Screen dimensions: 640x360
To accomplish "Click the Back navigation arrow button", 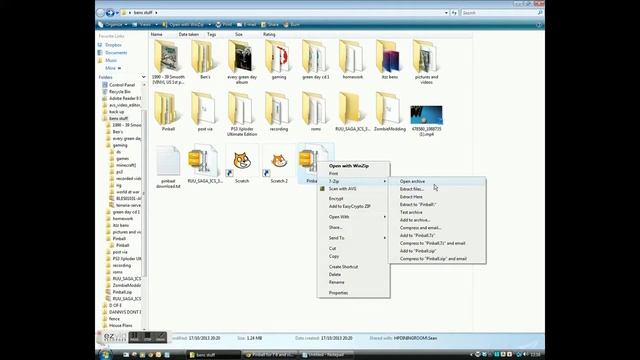I will coord(100,13).
